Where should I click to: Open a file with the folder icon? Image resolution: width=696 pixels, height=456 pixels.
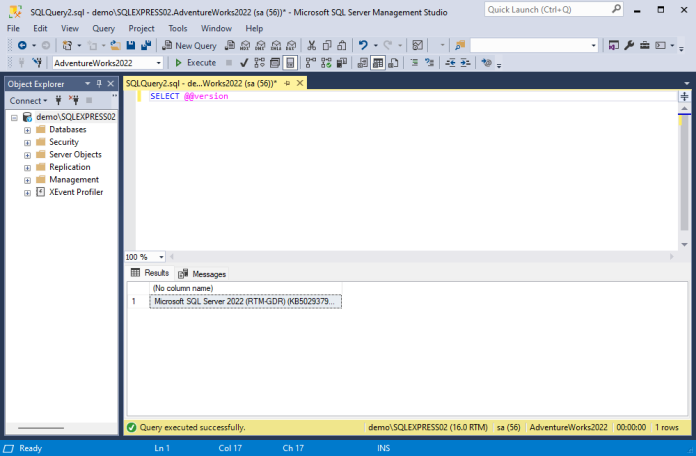pos(115,45)
